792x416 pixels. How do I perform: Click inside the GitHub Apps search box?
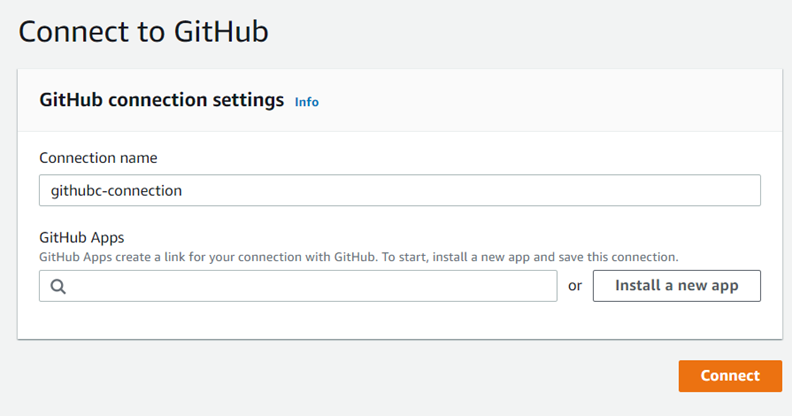pyautogui.click(x=300, y=286)
